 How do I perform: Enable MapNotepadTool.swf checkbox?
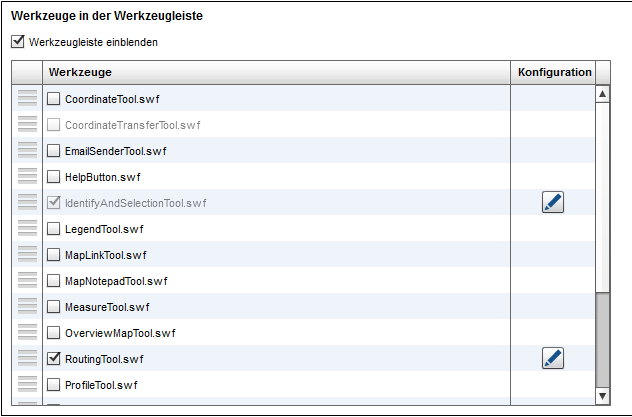tap(53, 280)
